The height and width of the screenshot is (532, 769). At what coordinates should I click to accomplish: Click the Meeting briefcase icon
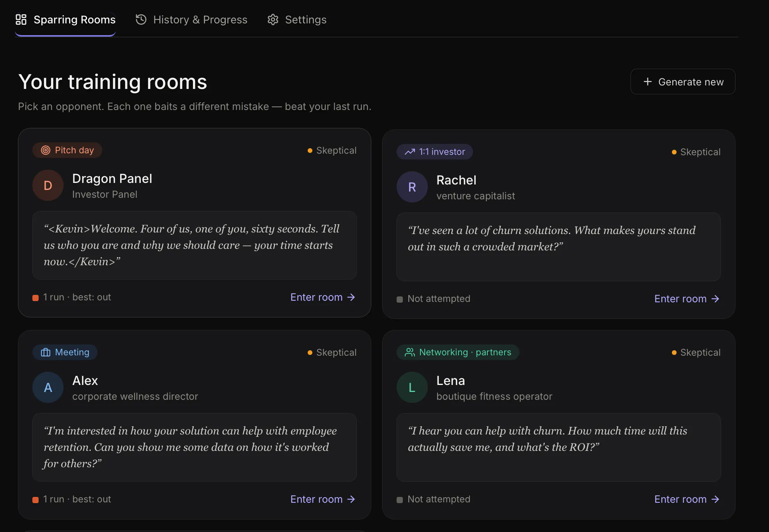coord(46,352)
